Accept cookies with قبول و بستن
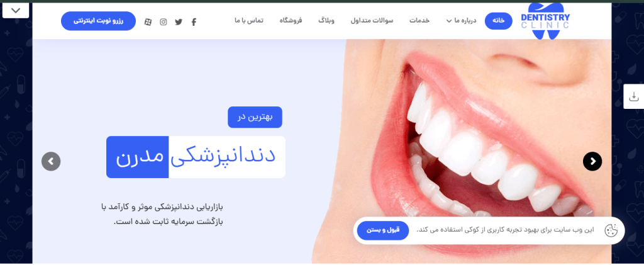The image size is (644, 265). click(x=383, y=230)
